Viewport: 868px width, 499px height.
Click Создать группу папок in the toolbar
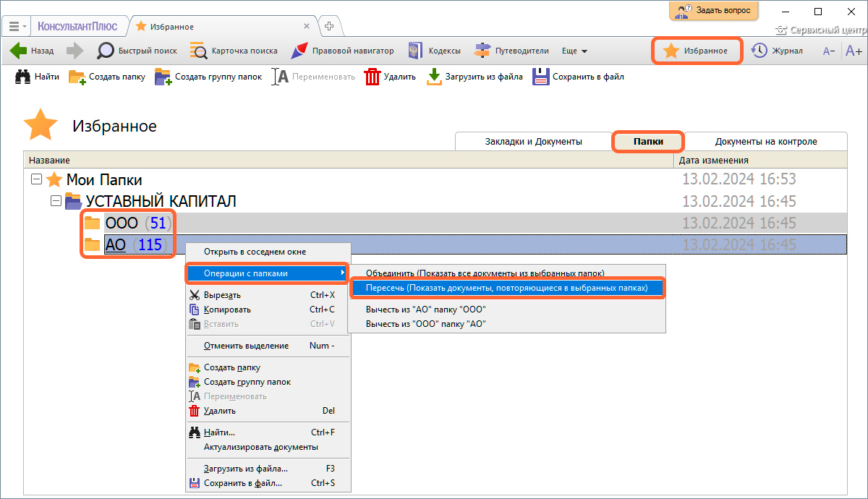click(x=208, y=77)
